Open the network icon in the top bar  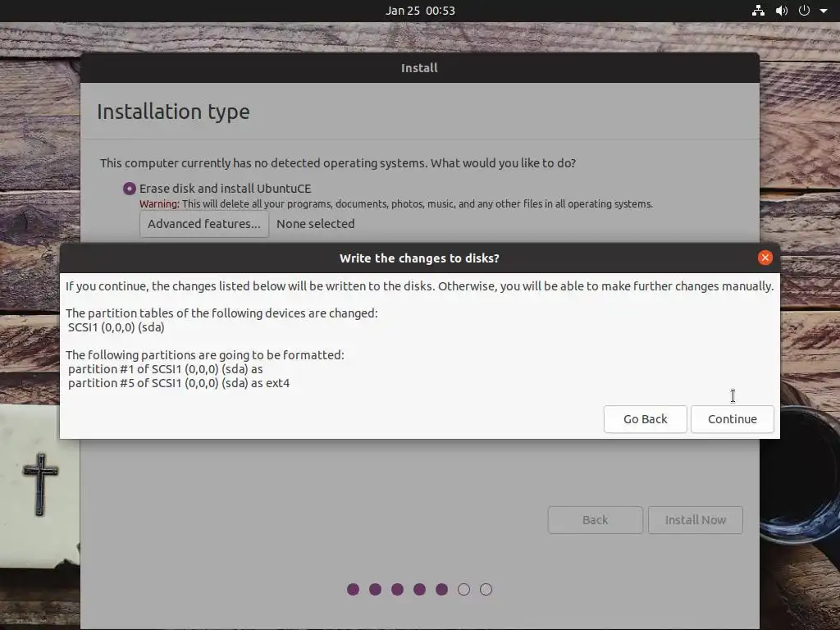(x=758, y=11)
